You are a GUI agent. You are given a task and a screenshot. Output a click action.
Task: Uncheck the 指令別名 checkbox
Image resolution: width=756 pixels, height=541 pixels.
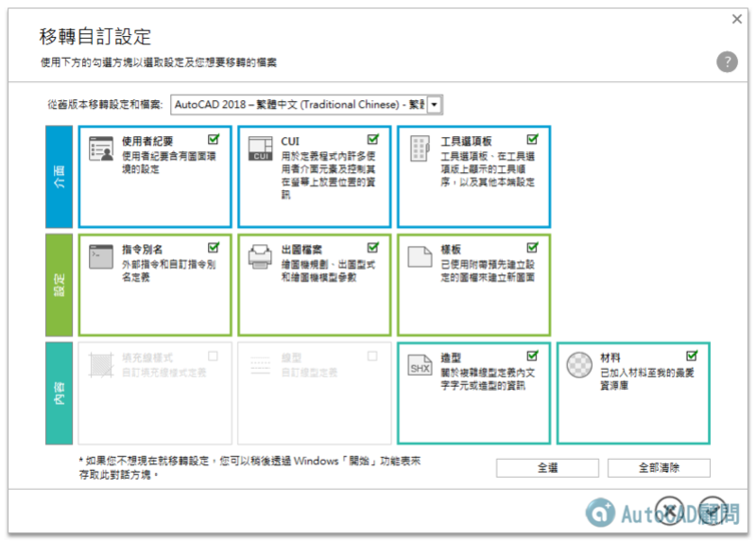[214, 248]
